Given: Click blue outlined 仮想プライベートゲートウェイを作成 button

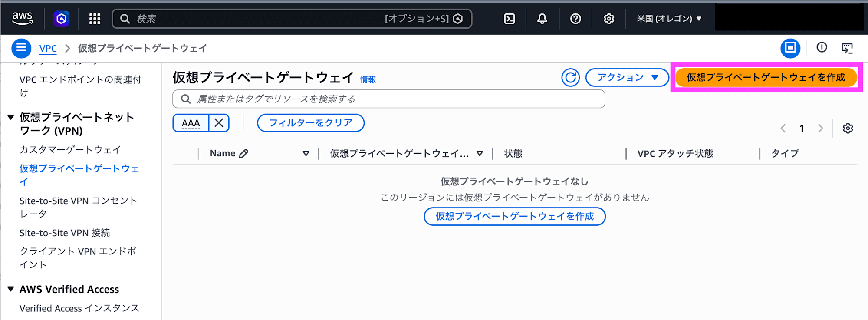Looking at the screenshot, I should [x=514, y=216].
